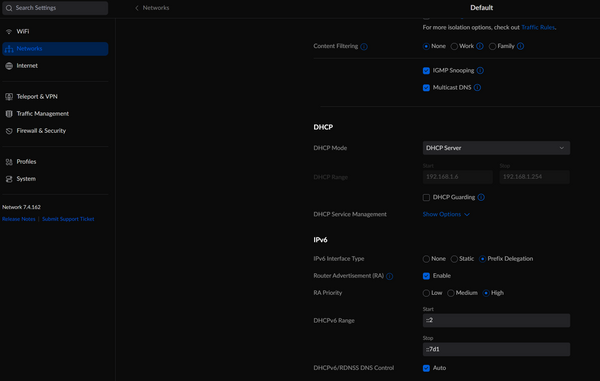Toggle the IGMP Snooping checkbox
The width and height of the screenshot is (600, 381).
click(426, 71)
